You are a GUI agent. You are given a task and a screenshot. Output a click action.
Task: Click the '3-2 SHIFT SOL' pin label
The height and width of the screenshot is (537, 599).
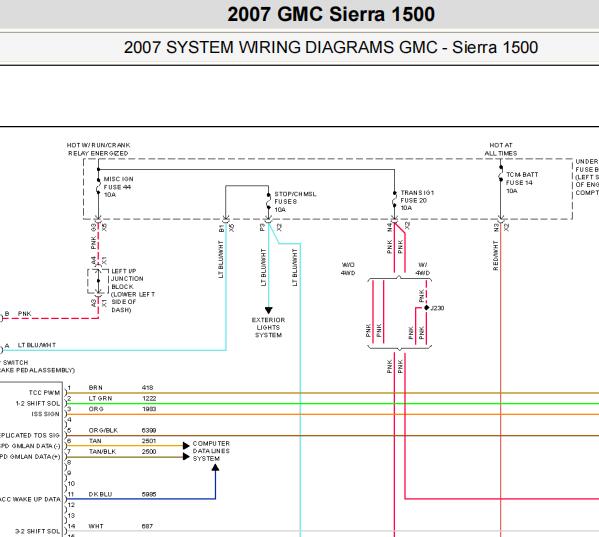click(x=37, y=531)
